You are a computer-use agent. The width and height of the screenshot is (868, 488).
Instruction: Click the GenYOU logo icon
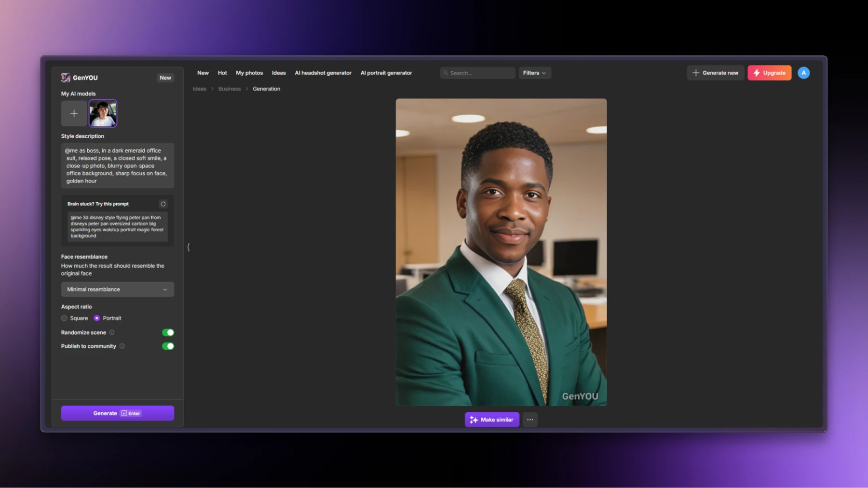[66, 78]
